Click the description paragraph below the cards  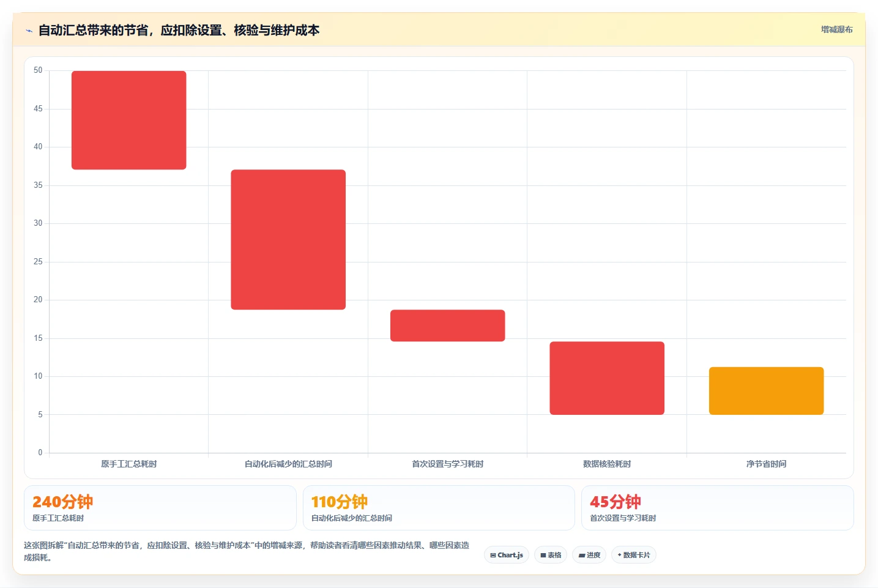(247, 551)
